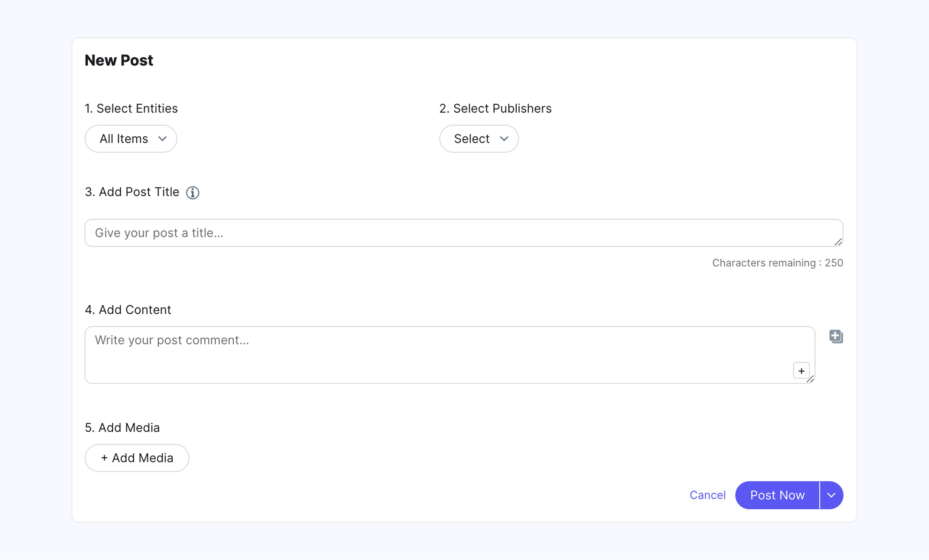Viewport: 929px width, 560px height.
Task: Expand the Post Now options arrow
Action: [x=831, y=495]
